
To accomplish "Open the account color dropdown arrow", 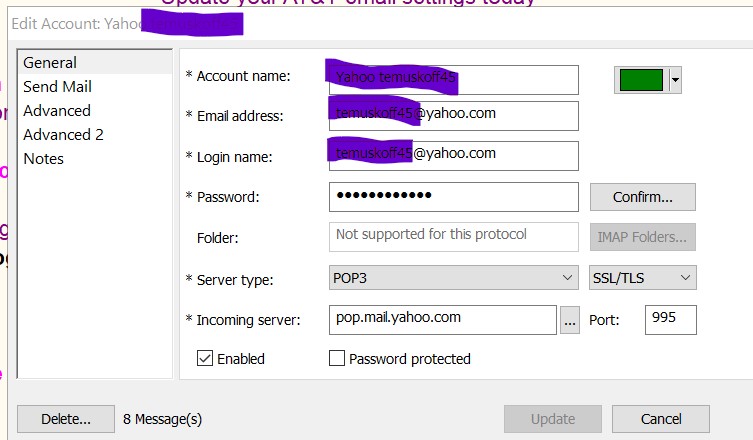I will pyautogui.click(x=676, y=80).
